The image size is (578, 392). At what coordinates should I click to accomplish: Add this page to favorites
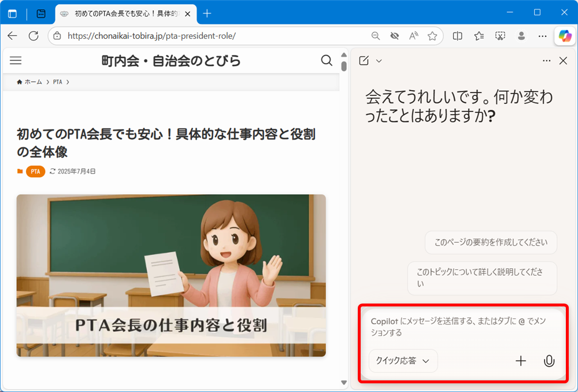[x=432, y=35]
